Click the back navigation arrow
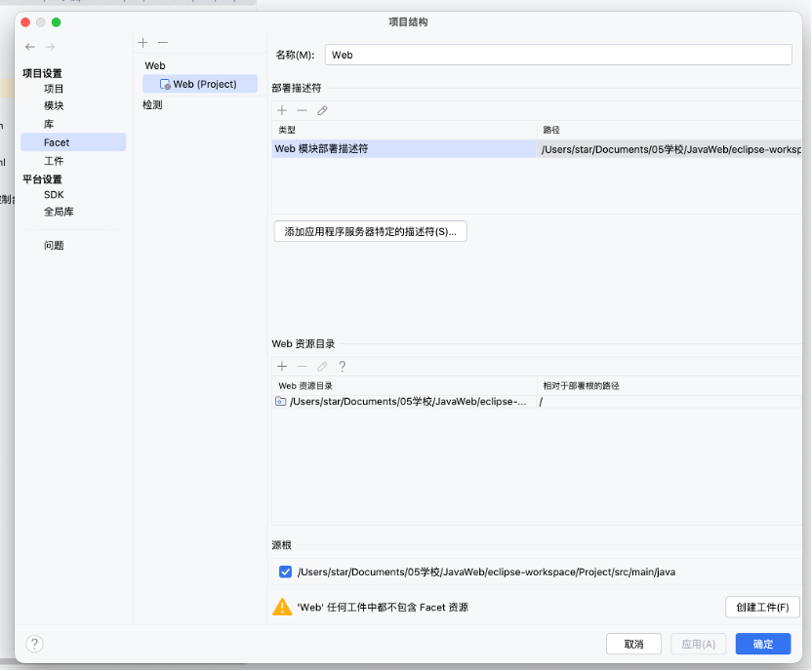This screenshot has width=812, height=671. point(30,47)
